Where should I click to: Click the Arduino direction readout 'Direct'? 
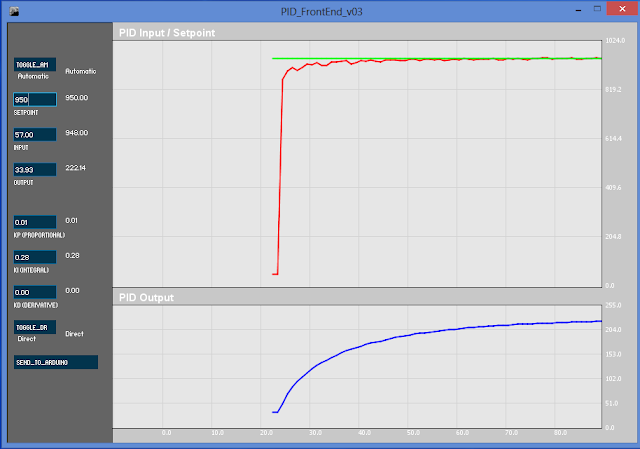click(x=74, y=334)
